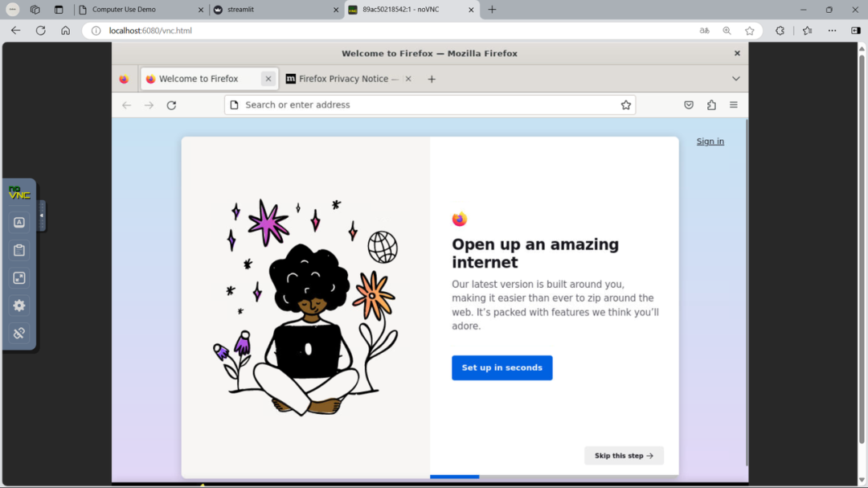Toggle noVNC fullscreen mode

pyautogui.click(x=19, y=277)
